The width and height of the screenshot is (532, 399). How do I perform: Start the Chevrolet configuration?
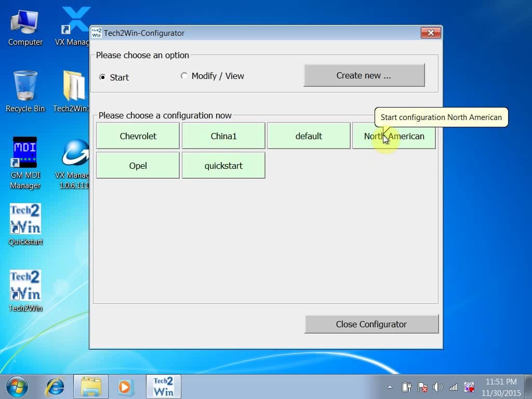(x=138, y=136)
